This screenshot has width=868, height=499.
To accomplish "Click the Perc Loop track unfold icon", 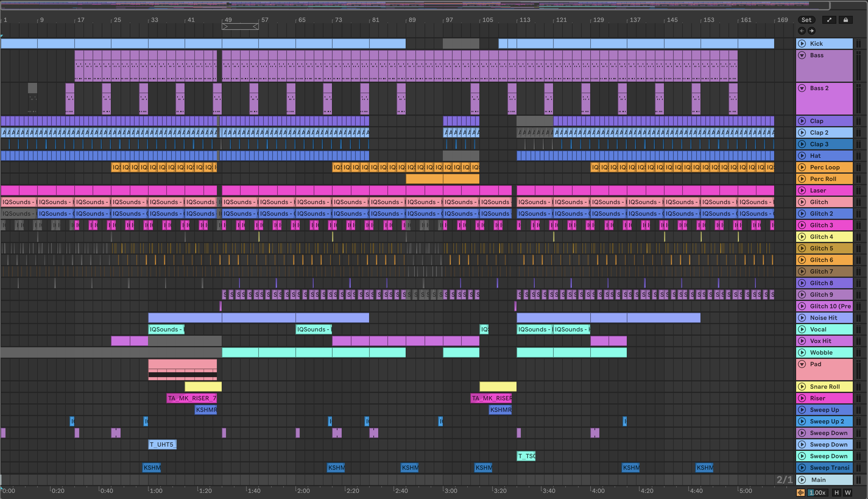I will point(802,167).
